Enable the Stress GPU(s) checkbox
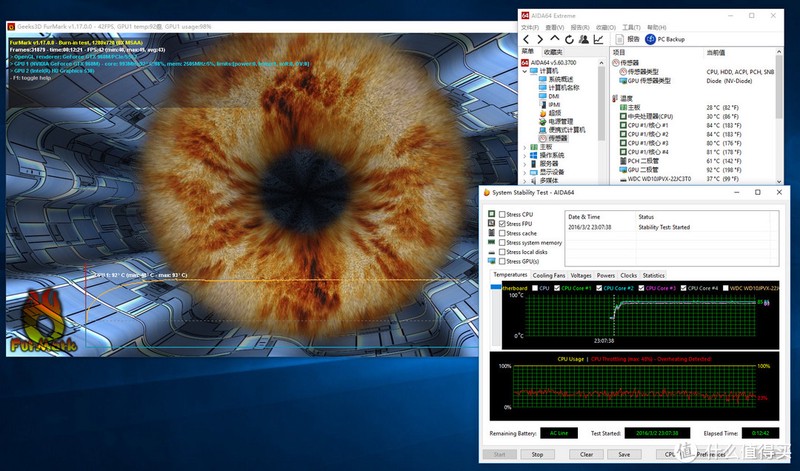Image resolution: width=800 pixels, height=471 pixels. (503, 261)
